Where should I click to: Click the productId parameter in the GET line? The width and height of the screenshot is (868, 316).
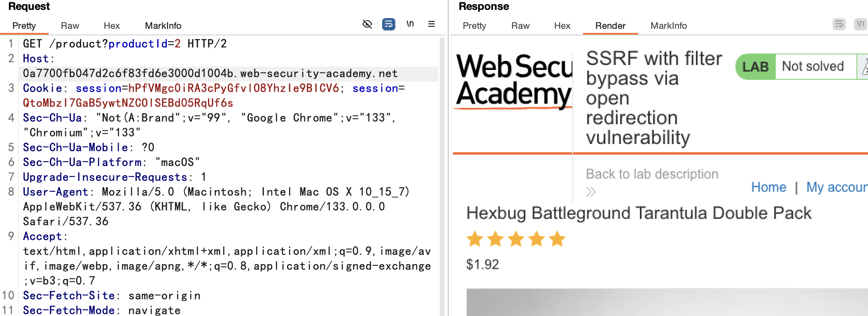138,44
